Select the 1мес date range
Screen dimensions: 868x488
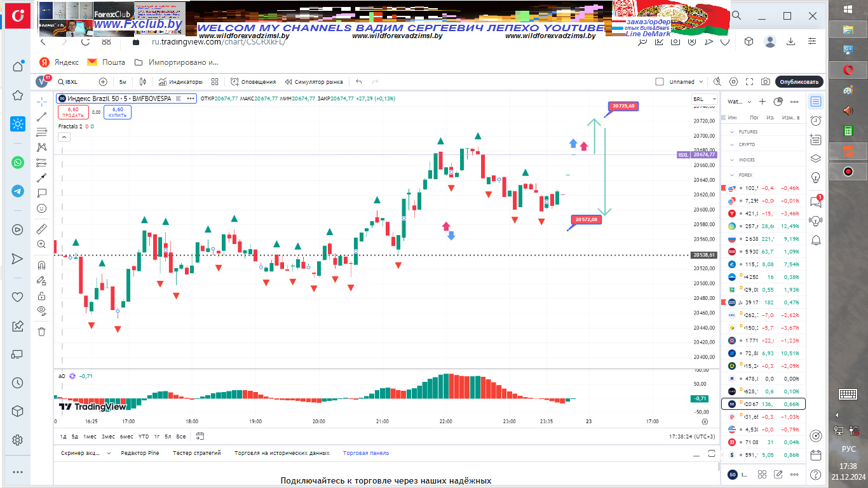point(90,437)
